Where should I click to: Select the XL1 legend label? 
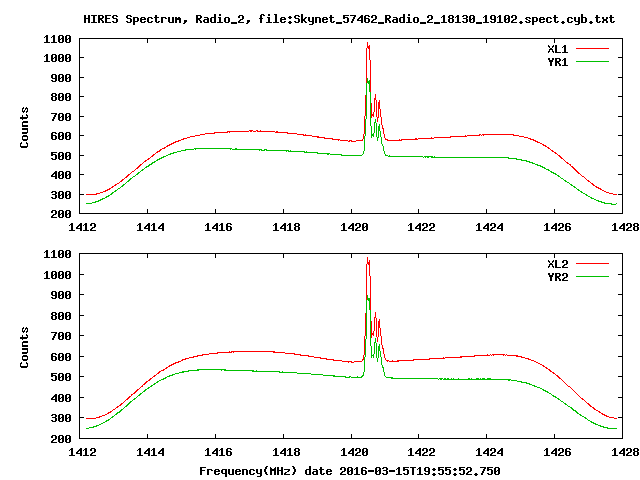pyautogui.click(x=558, y=49)
